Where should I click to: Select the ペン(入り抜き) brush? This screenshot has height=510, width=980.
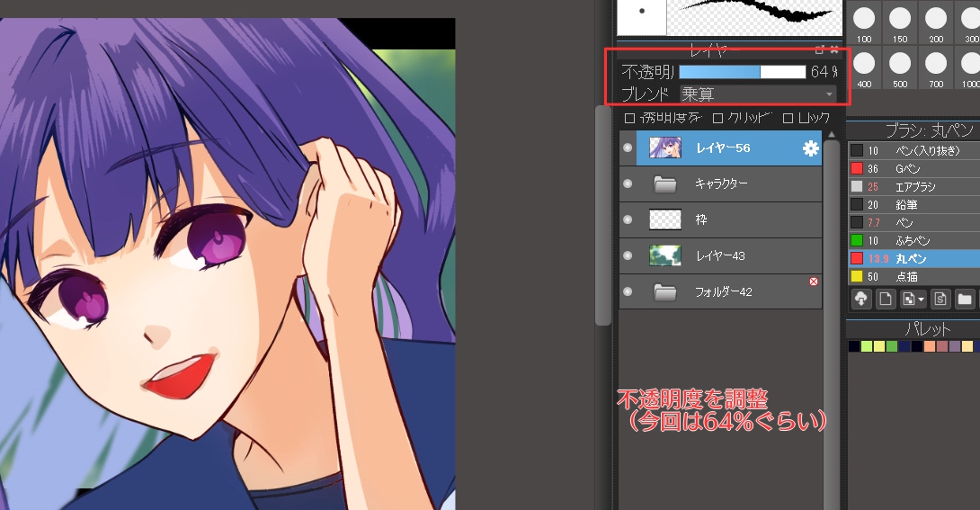[x=913, y=150]
